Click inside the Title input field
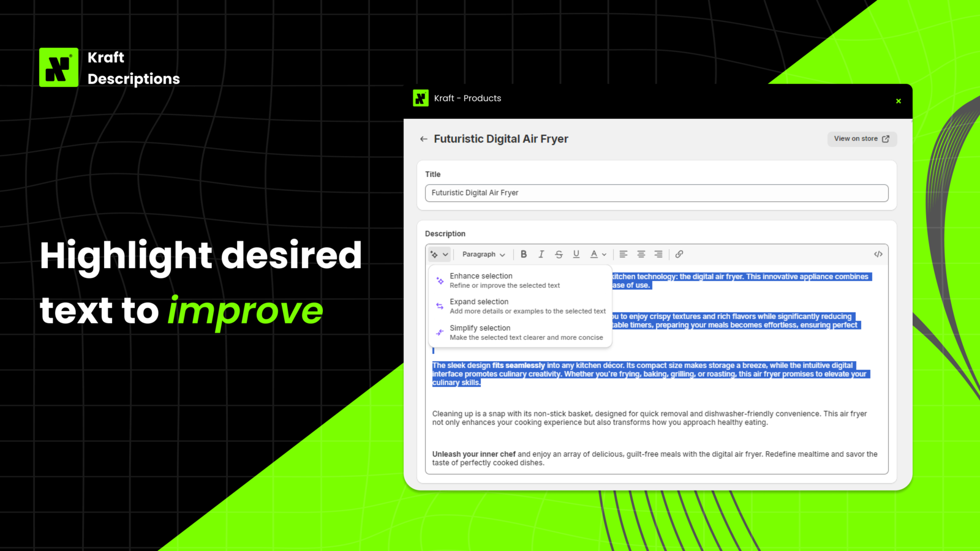Viewport: 980px width, 551px height. 656,193
